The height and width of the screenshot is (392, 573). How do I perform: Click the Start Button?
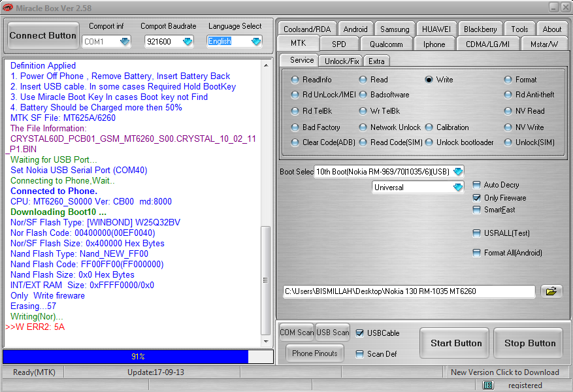[455, 343]
